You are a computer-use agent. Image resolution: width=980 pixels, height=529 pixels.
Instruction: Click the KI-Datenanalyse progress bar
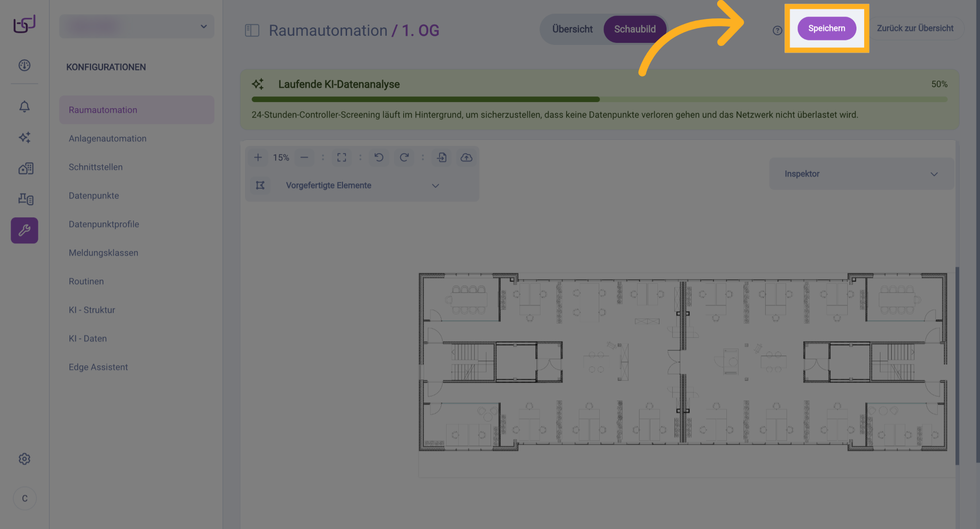pos(599,99)
